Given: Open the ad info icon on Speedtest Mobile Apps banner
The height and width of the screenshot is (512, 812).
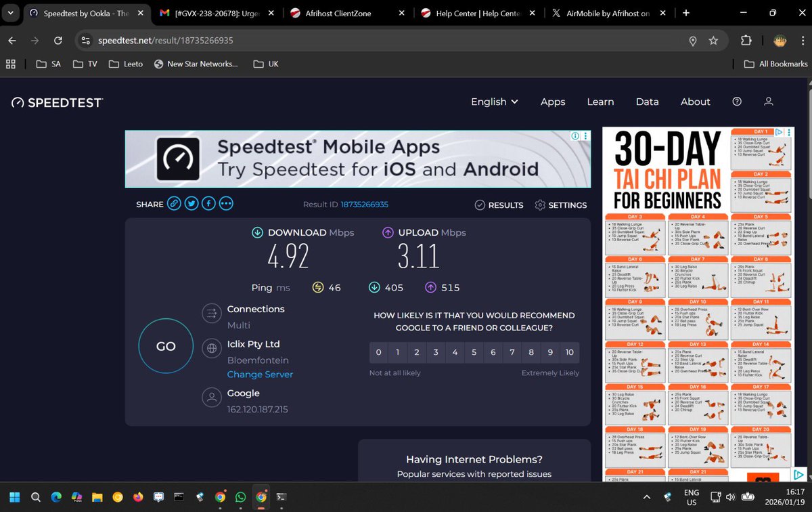Looking at the screenshot, I should click(576, 135).
